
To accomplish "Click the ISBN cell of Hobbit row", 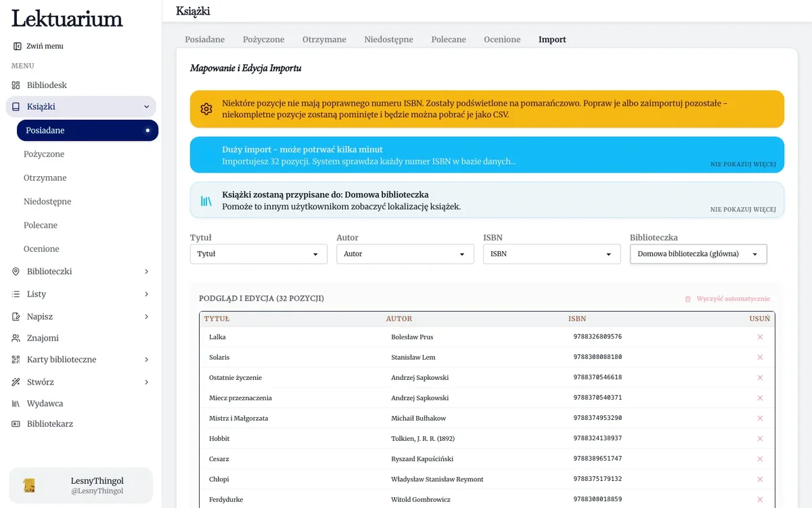I will point(597,439).
